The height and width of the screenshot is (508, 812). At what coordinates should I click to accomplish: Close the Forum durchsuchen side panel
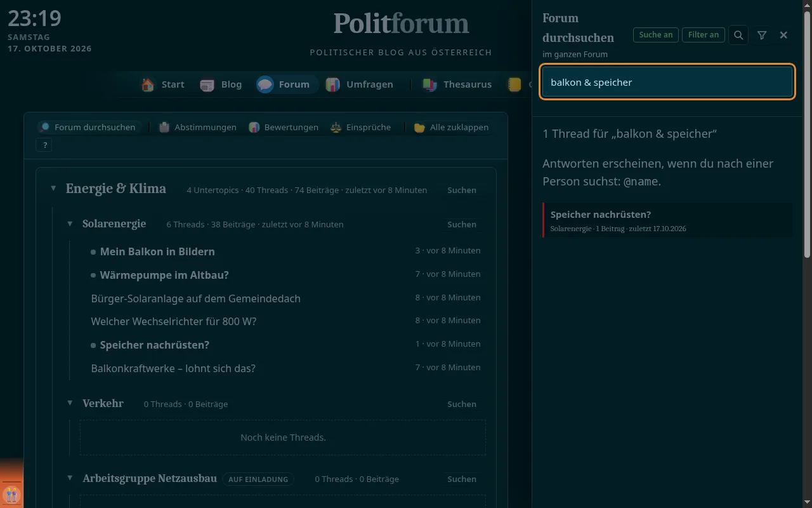783,35
